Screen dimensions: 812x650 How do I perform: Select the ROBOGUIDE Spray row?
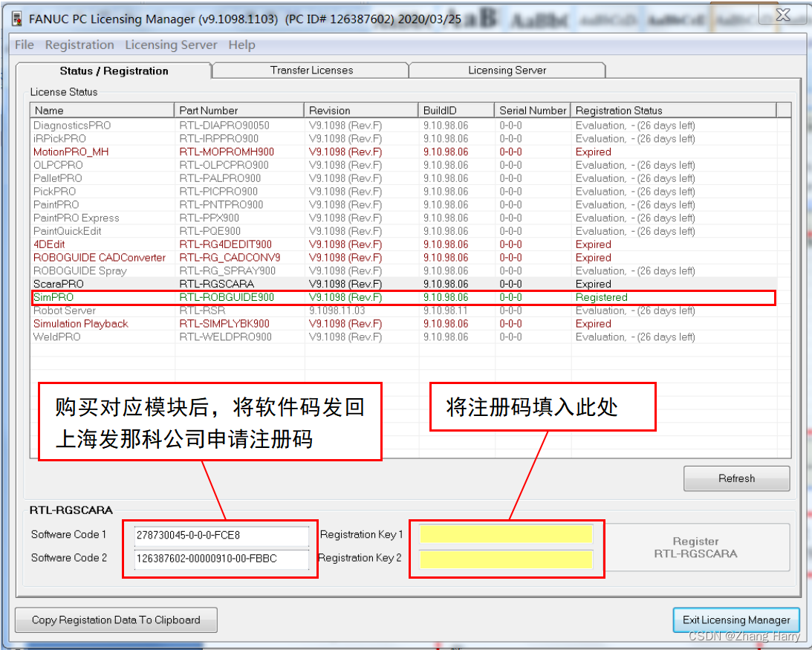click(x=404, y=271)
